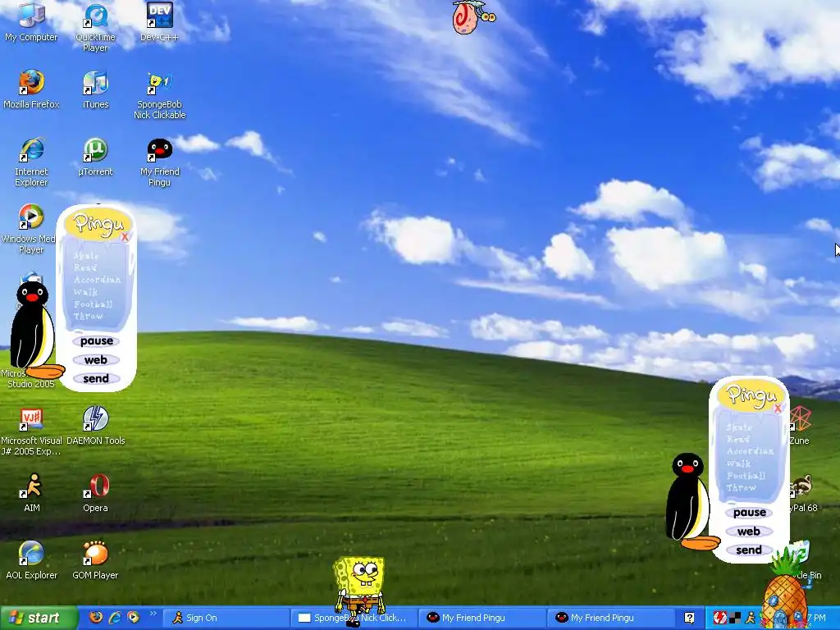
Task: Click web on the left Pingu panel
Action: click(96, 360)
